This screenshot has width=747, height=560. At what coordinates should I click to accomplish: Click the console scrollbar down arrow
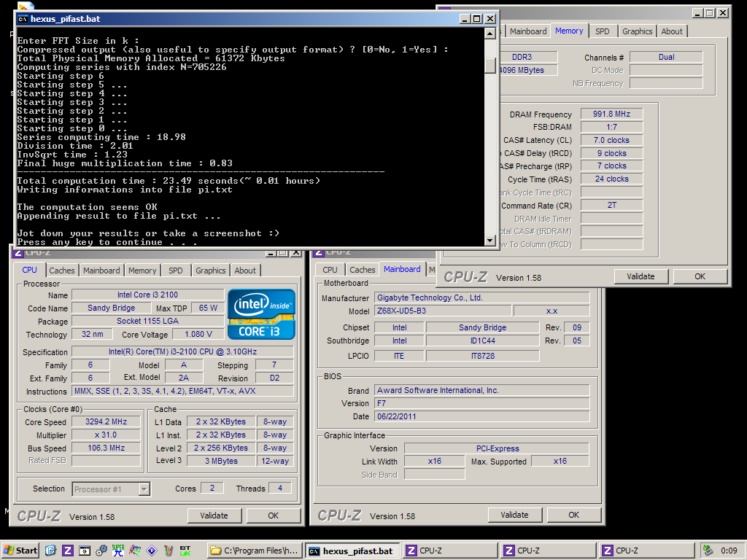tap(489, 241)
